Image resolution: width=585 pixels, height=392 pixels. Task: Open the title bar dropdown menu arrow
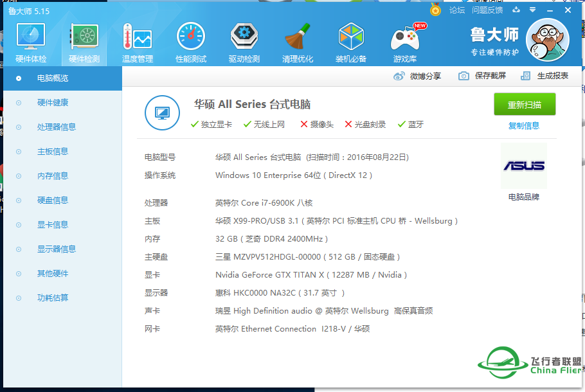coord(532,10)
